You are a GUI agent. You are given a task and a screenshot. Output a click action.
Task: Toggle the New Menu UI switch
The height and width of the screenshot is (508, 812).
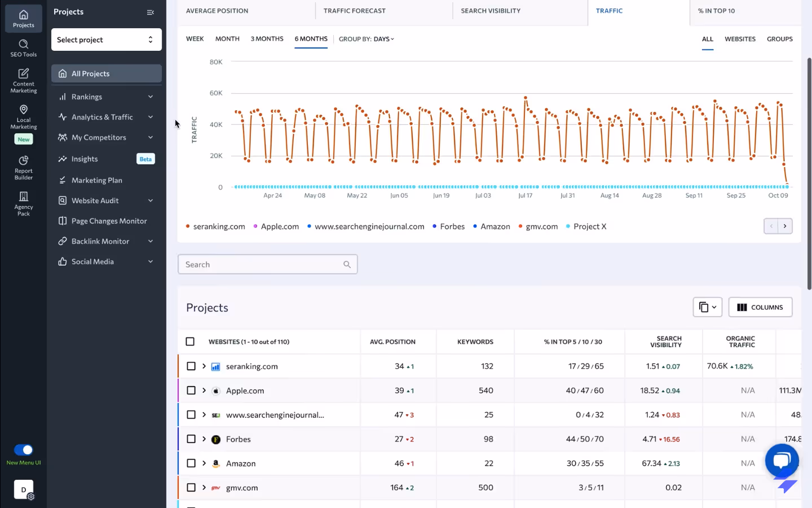point(24,450)
